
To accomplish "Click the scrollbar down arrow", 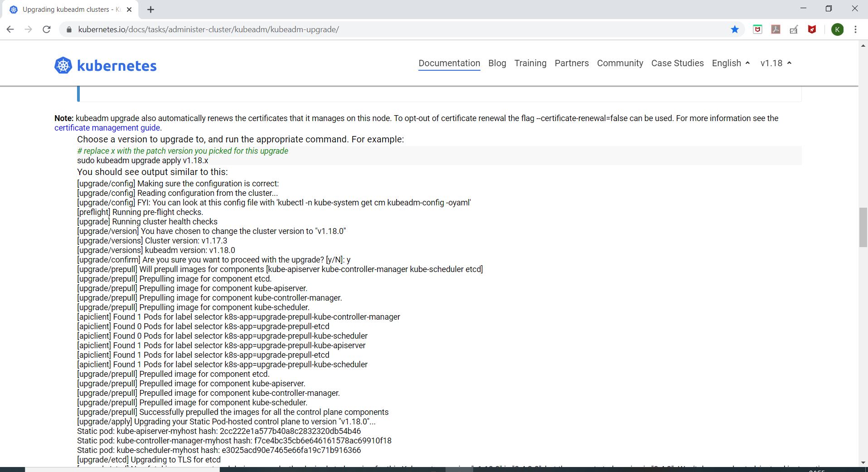I will point(863,462).
